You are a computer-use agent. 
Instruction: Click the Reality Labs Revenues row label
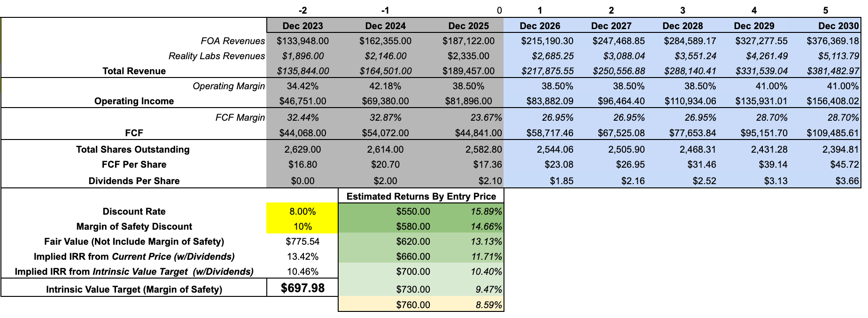tap(217, 56)
